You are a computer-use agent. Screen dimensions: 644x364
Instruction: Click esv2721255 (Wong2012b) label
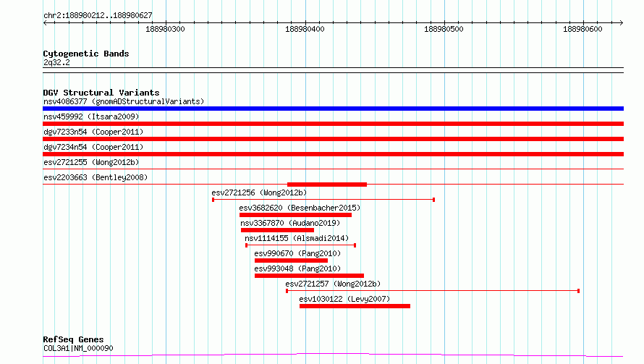91,162
